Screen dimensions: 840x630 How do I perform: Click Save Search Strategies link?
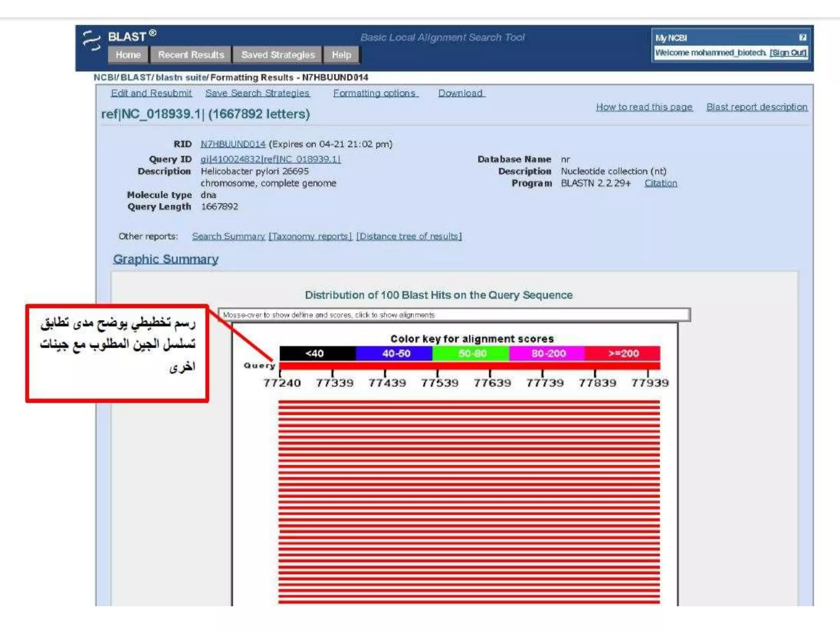click(x=258, y=93)
